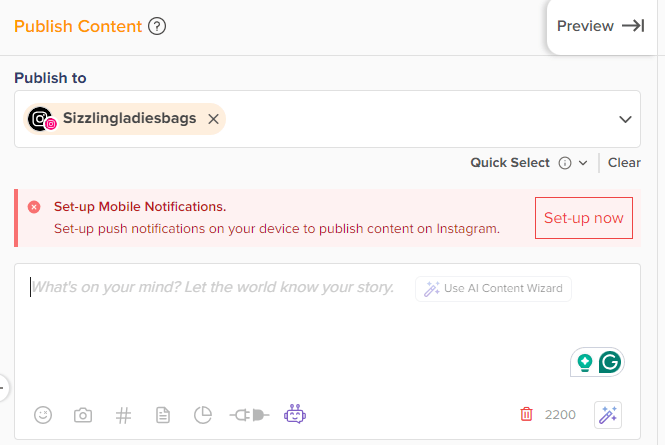Click the Quick Select info icon
This screenshot has width=665, height=445.
click(x=565, y=163)
